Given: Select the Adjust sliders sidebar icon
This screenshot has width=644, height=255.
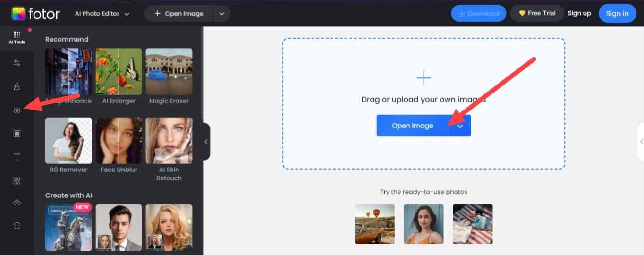Looking at the screenshot, I should pos(17,63).
